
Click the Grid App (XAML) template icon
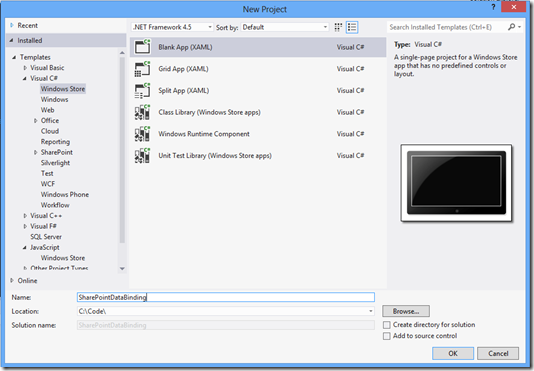[142, 69]
